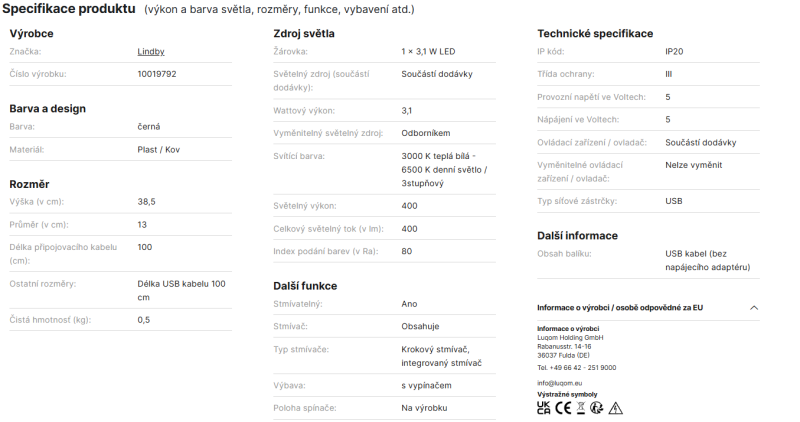Click the 'Krokový stmívač' dimmer type value

pyautogui.click(x=435, y=350)
